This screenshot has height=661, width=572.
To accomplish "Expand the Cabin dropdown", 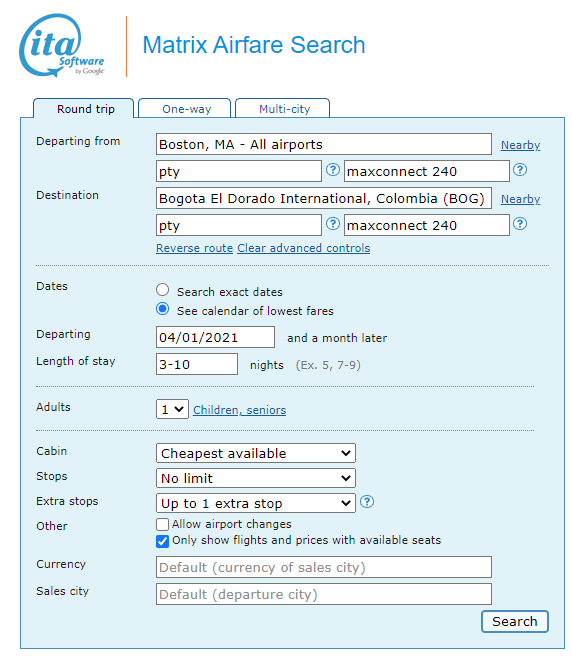I will pos(256,453).
